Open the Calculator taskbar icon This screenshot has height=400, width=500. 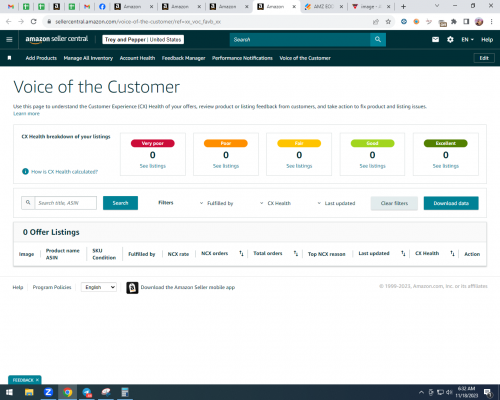click(x=125, y=392)
